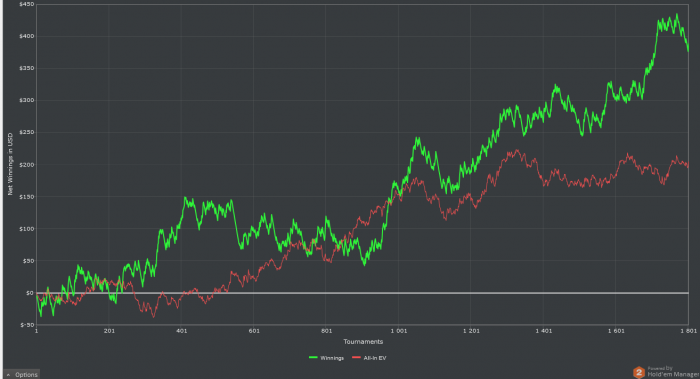
Task: Click the $50 y-axis label
Action: (28, 261)
